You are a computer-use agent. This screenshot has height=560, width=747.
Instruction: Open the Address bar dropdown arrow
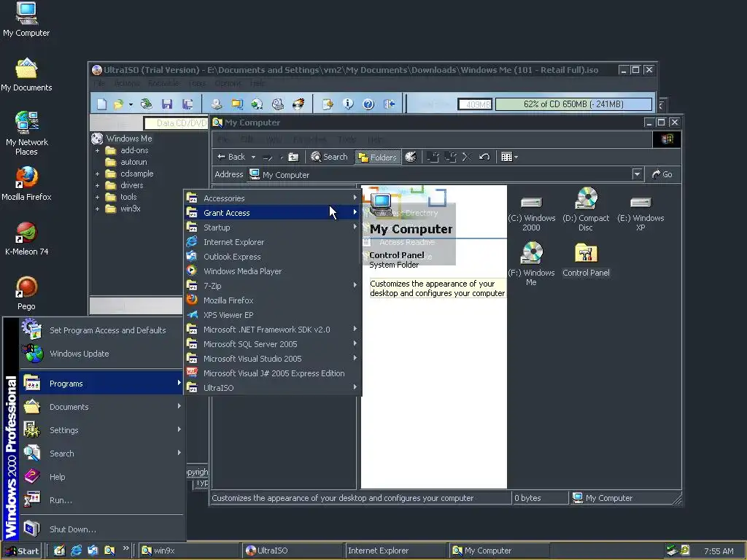tap(638, 174)
